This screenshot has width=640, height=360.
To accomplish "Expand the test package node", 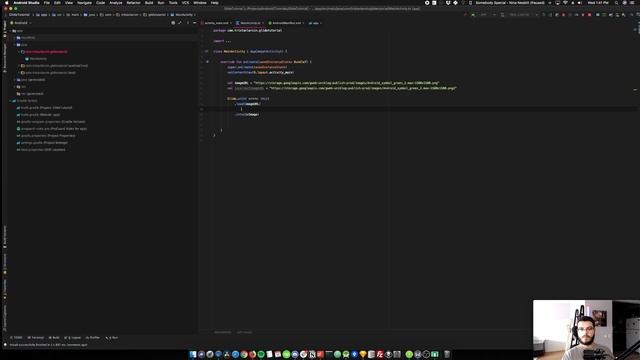I will pyautogui.click(x=19, y=73).
